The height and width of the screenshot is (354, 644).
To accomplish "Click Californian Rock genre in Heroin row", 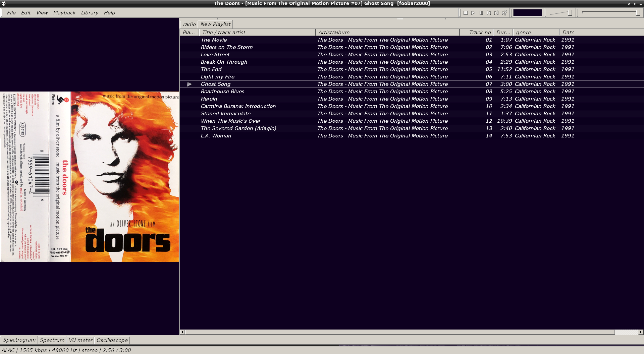I will (535, 99).
